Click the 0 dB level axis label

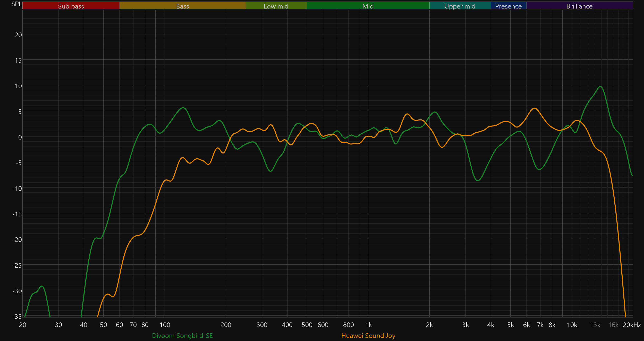(20, 137)
